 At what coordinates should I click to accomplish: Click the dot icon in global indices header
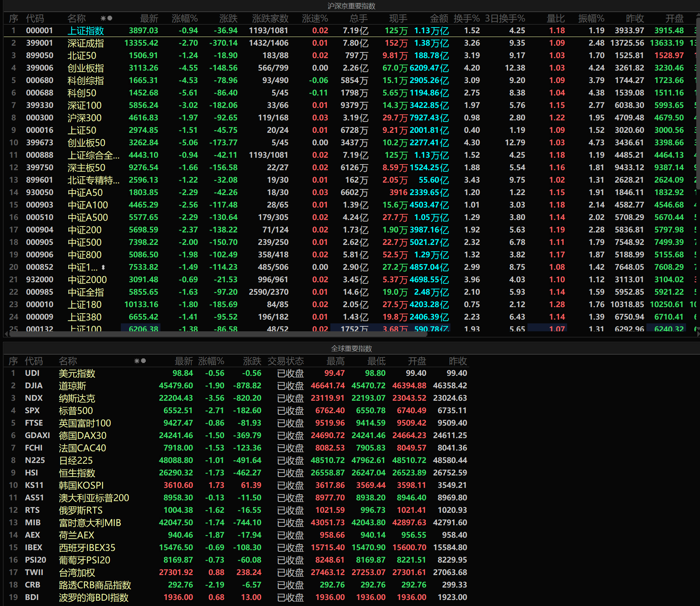point(143,361)
